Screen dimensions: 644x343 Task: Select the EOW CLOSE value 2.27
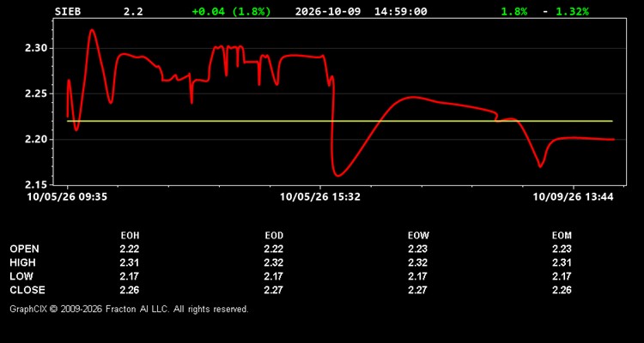417,290
